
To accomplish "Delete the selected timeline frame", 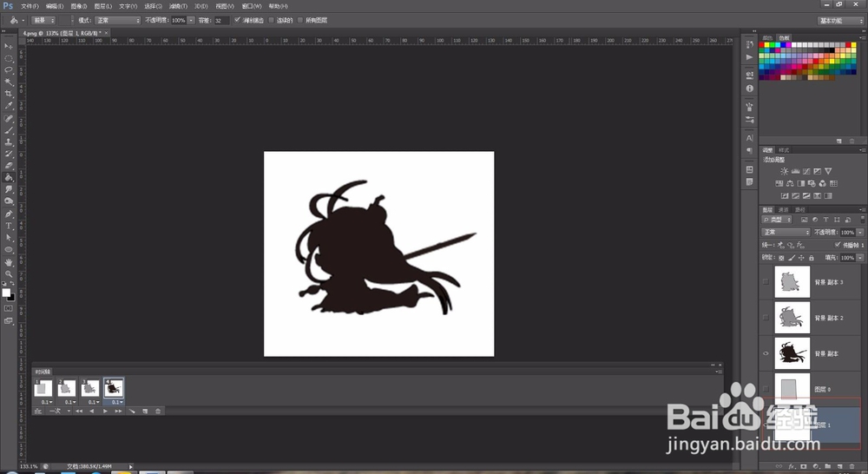I will click(x=158, y=411).
